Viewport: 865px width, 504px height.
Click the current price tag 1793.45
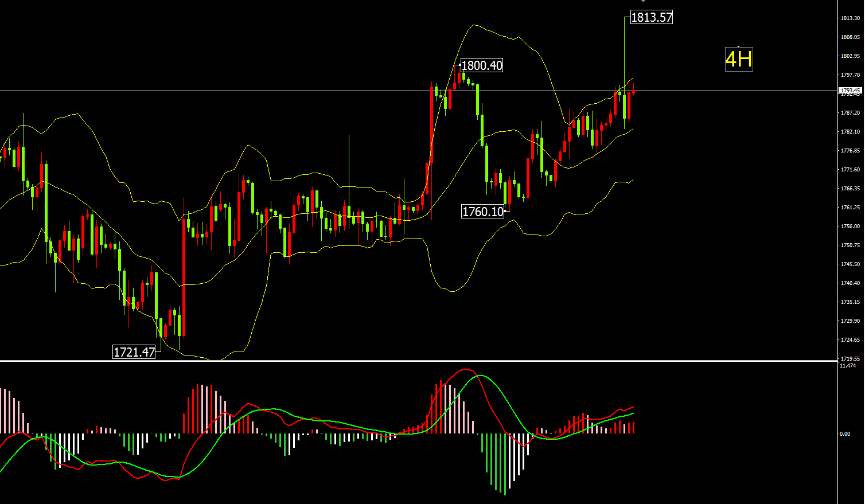tap(850, 91)
